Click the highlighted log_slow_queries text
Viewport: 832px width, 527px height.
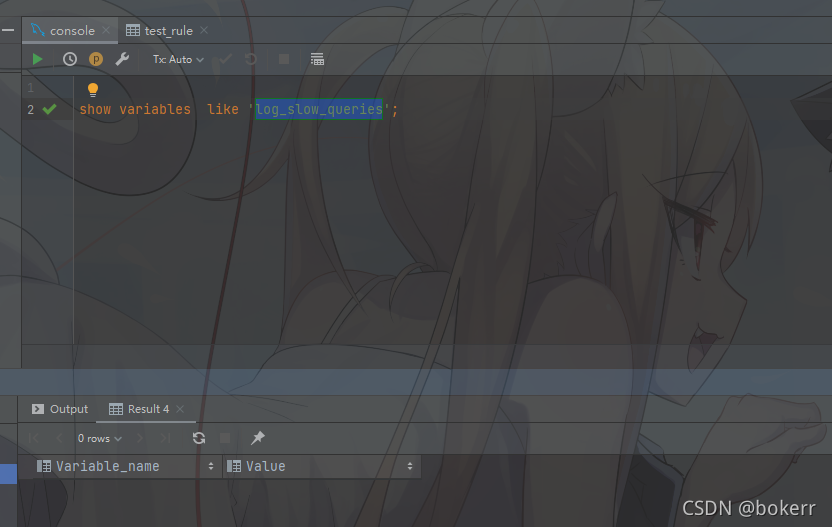[319, 109]
